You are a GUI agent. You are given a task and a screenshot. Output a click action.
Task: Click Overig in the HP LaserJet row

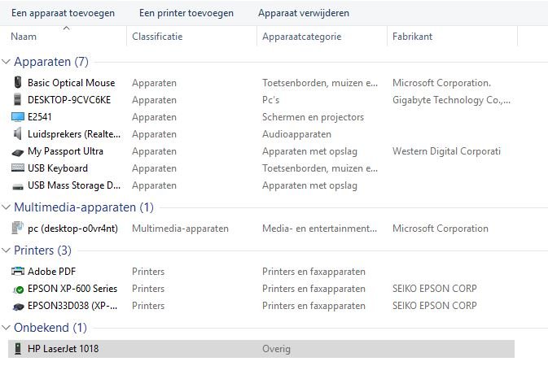276,349
